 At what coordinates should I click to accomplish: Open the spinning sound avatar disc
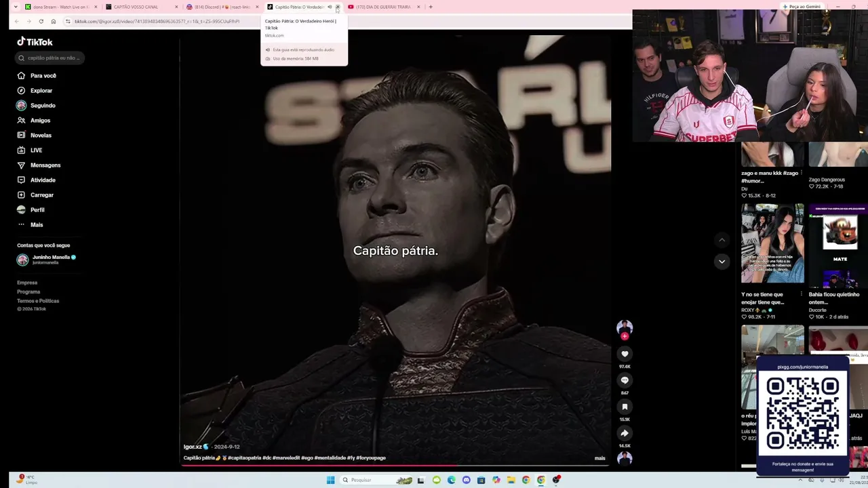click(625, 458)
